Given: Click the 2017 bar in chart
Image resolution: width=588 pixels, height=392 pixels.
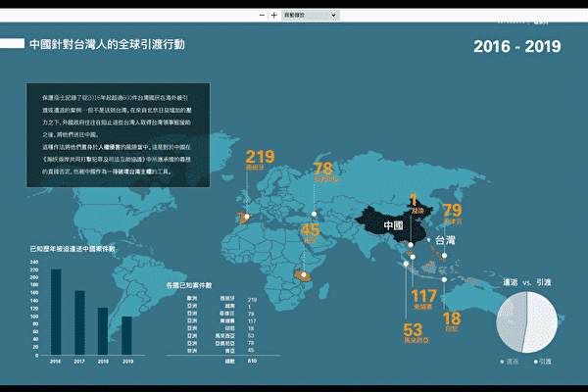Looking at the screenshot, I should point(79,323).
